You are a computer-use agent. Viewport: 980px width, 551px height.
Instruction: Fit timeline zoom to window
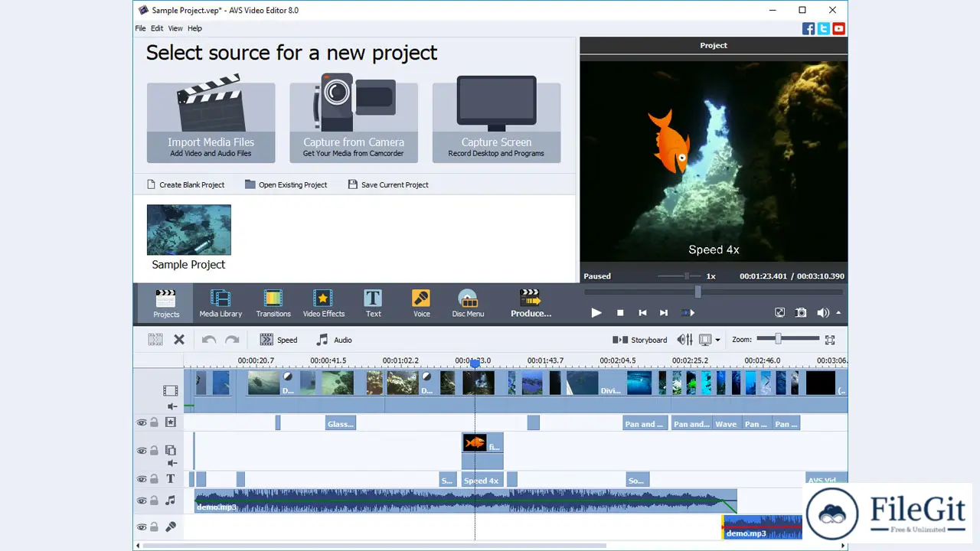[830, 340]
